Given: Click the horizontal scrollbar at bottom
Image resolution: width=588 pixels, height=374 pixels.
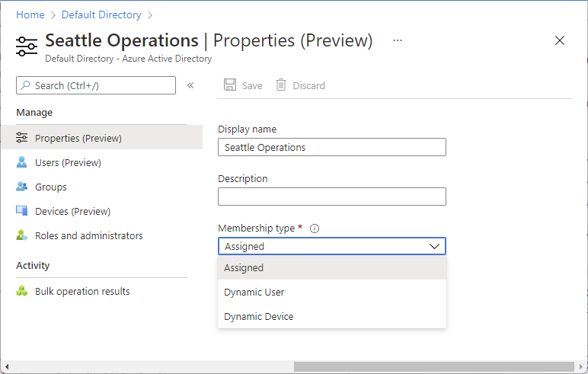Looking at the screenshot, I should tap(434, 366).
